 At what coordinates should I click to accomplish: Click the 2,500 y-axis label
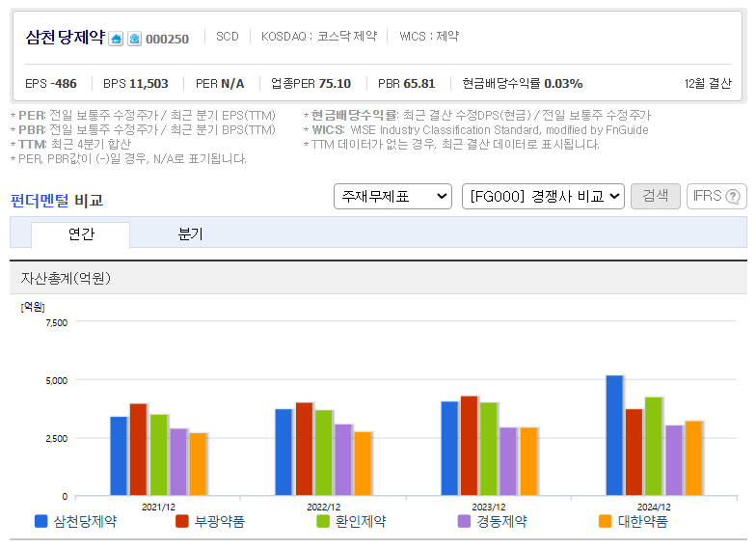(56, 438)
